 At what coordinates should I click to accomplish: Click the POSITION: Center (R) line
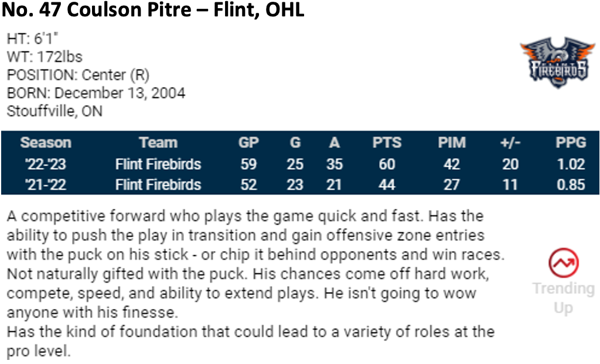(x=78, y=75)
